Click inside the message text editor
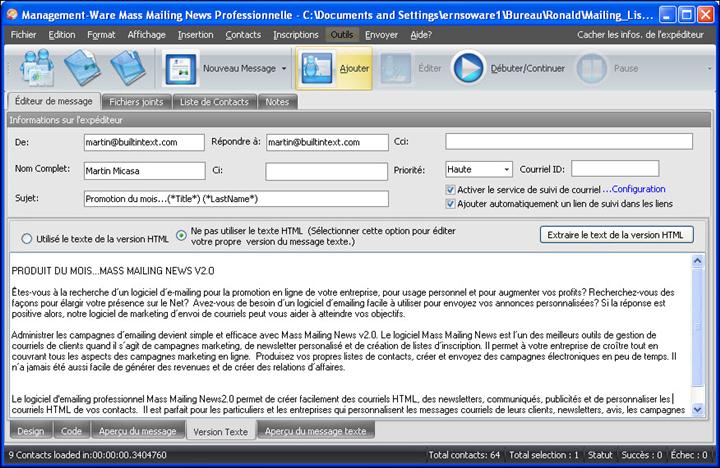 pos(350,335)
